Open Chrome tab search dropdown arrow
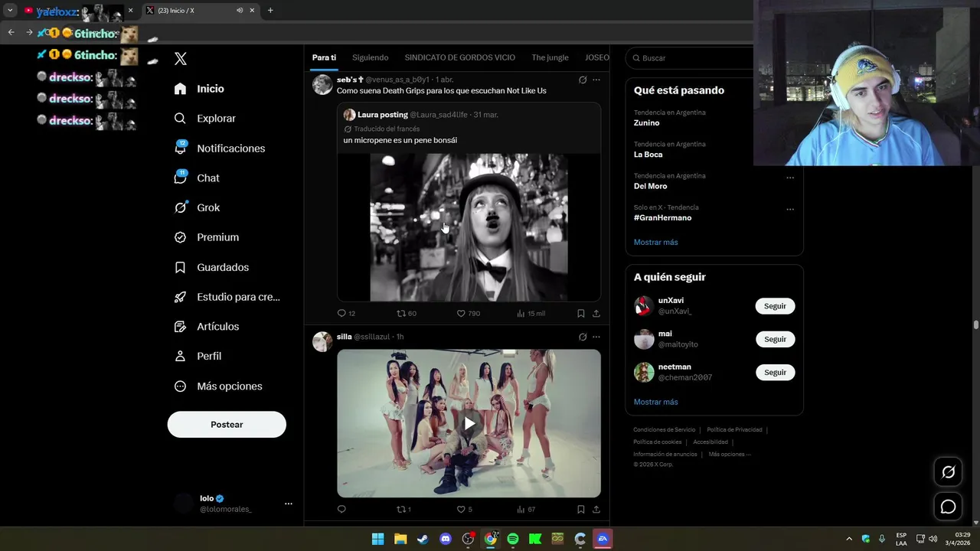Viewport: 980px width, 551px height. [10, 11]
